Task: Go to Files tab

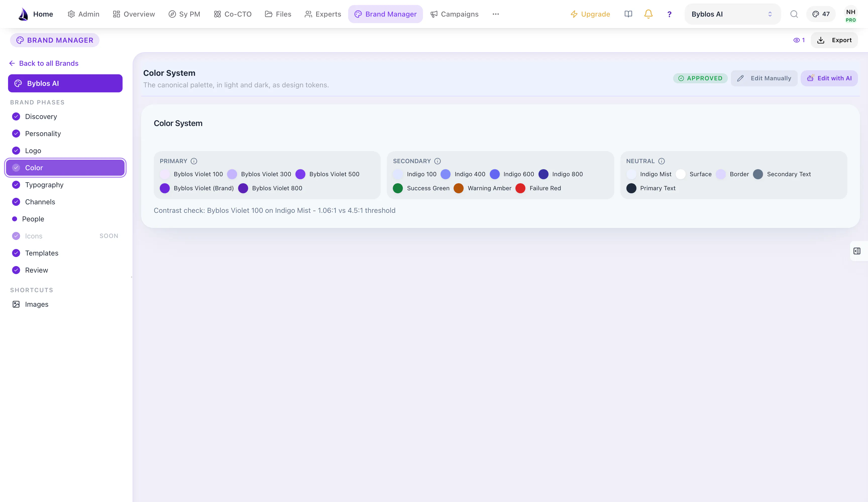Action: click(278, 14)
